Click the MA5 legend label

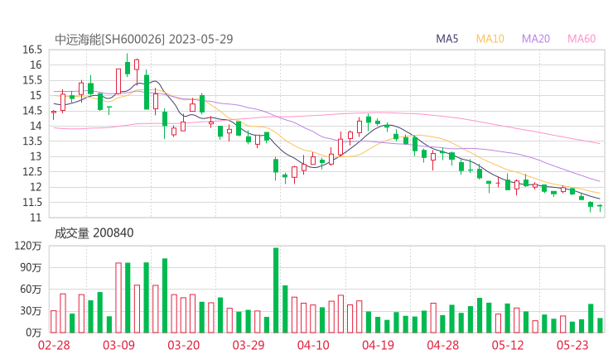click(x=446, y=39)
